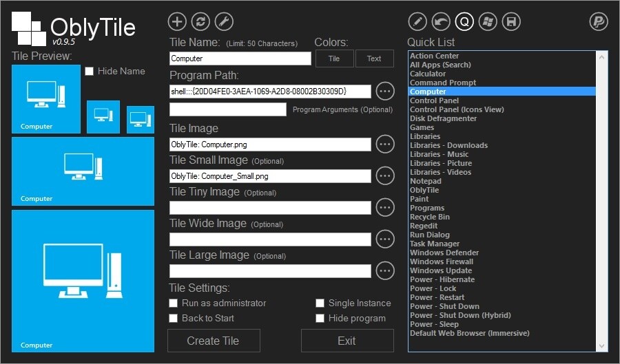Select Disk Defragmenter in Quick List
620x364 pixels.
[x=443, y=118]
